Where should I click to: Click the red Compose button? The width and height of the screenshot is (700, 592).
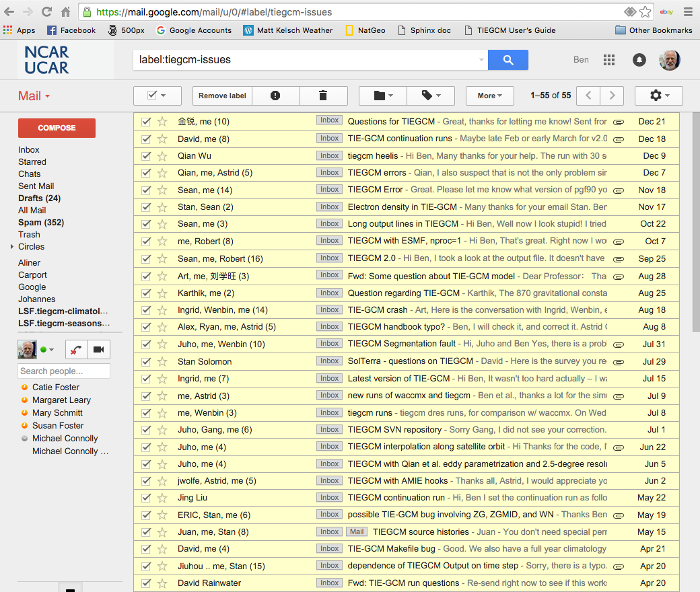[x=57, y=128]
